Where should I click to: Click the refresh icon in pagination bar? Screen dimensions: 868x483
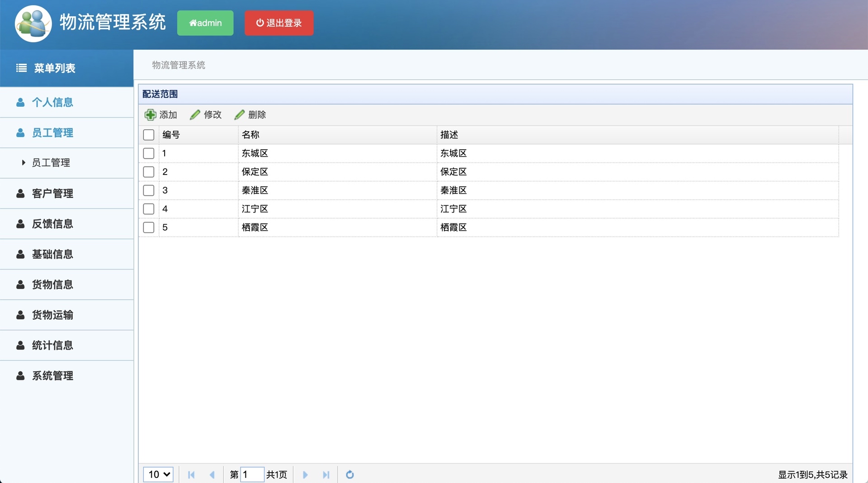point(350,475)
